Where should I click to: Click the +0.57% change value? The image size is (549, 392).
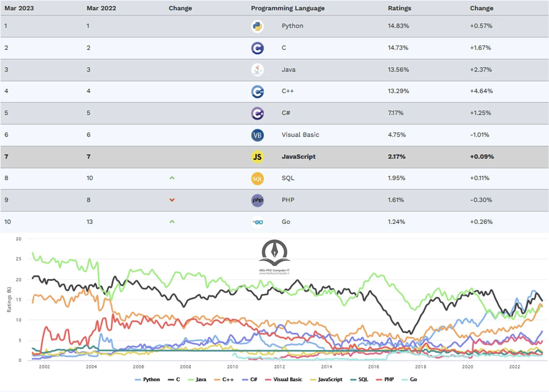(x=481, y=26)
